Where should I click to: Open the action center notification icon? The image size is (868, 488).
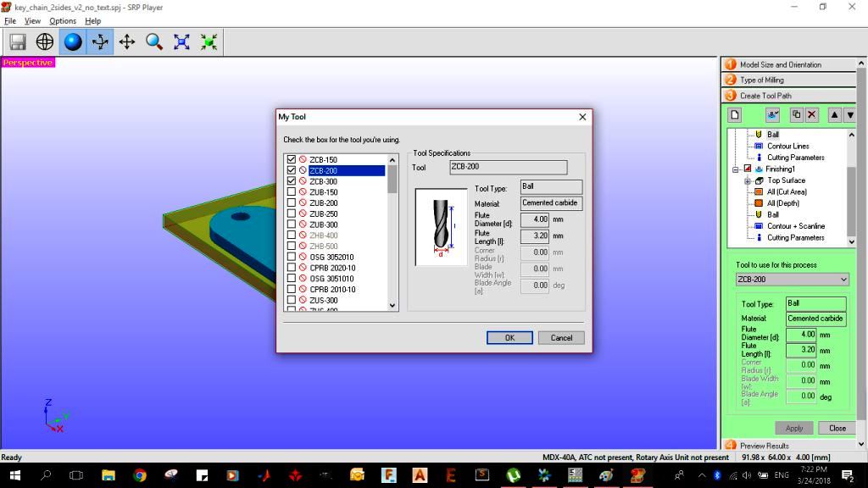[848, 475]
